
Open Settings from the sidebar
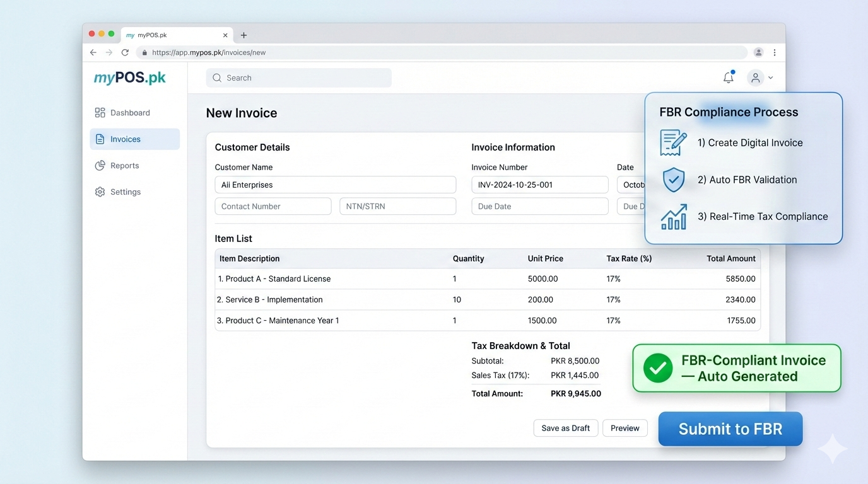coord(134,192)
